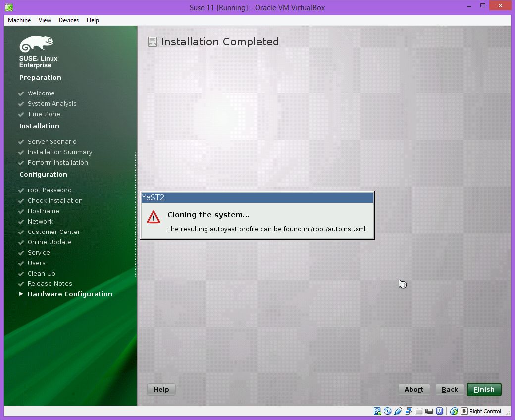515x420 pixels.
Task: Select the root Password step
Action: [50, 190]
